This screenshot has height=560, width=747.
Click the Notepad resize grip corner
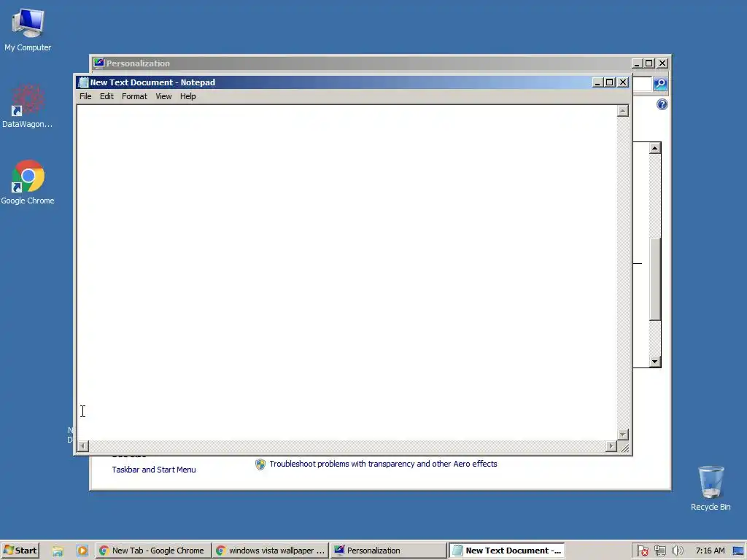click(624, 447)
